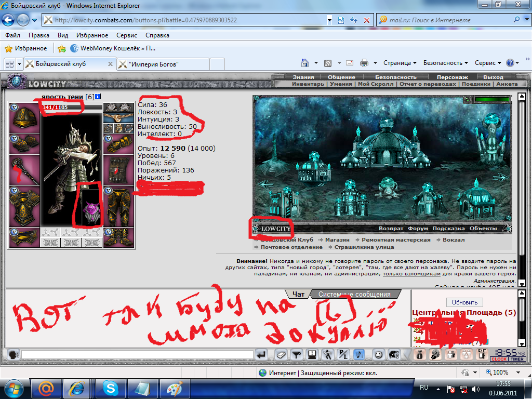Open the Знания game menu

click(303, 77)
